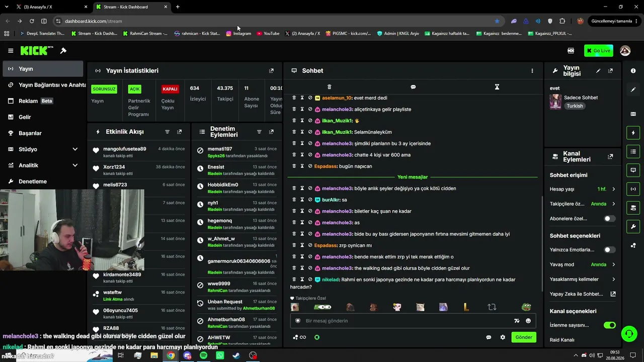Pop out the Etkinlik Akışı panel

tap(179, 132)
